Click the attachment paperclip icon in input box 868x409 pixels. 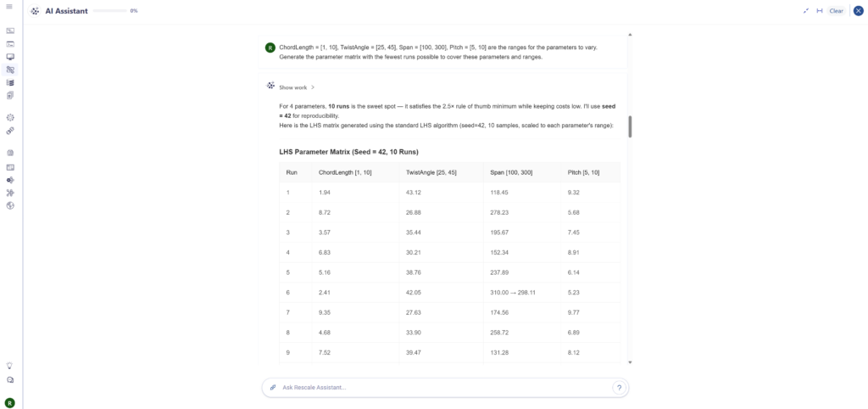tap(272, 388)
